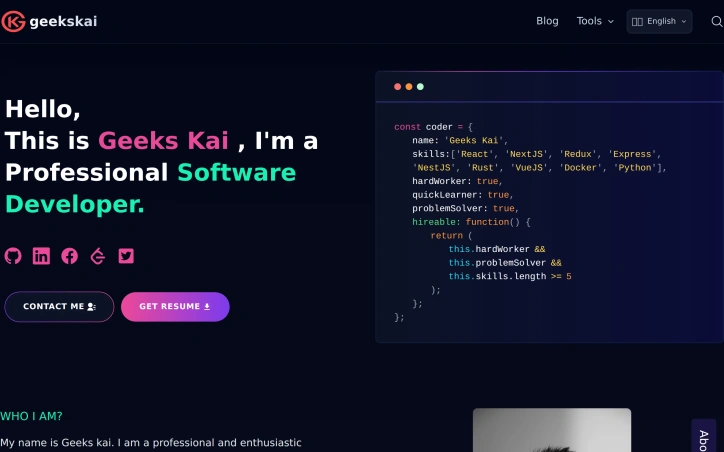Image resolution: width=724 pixels, height=452 pixels.
Task: Open the Facebook profile icon
Action: (70, 256)
